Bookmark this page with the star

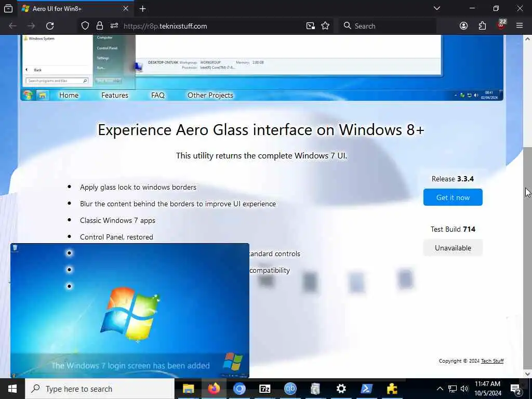[325, 26]
